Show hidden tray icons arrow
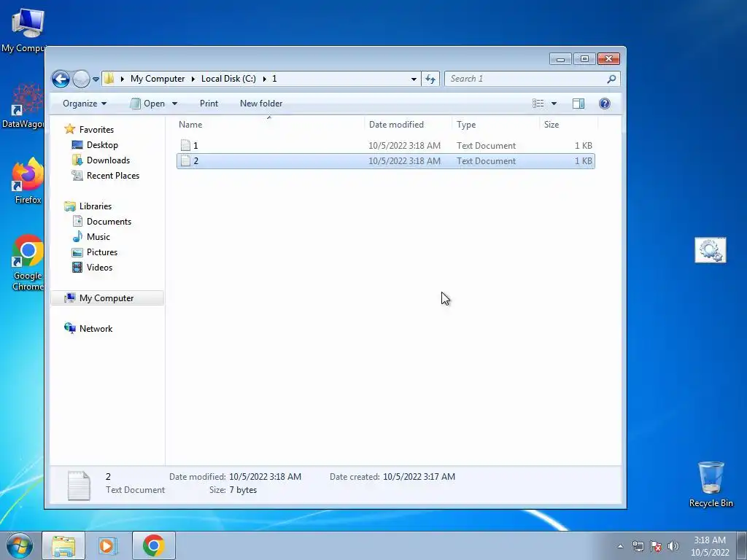 (x=620, y=546)
